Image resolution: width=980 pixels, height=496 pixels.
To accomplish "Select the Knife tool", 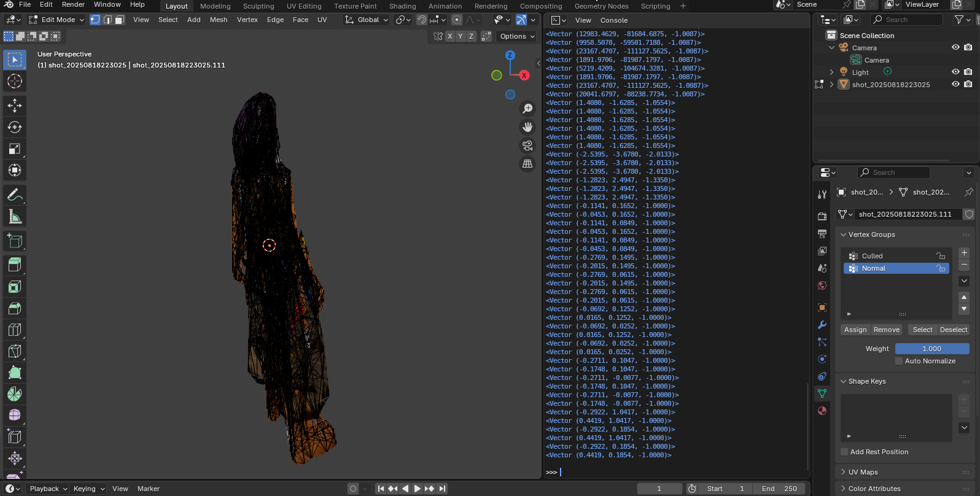I will pos(15,351).
